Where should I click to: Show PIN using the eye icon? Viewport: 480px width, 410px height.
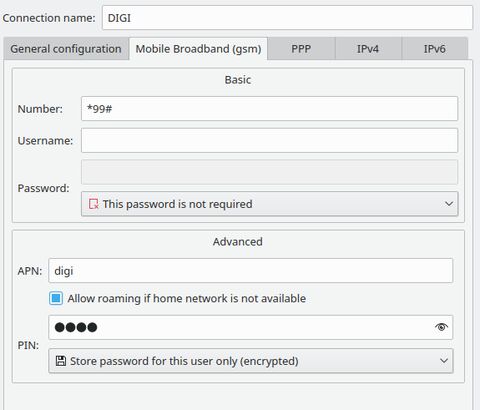(441, 327)
